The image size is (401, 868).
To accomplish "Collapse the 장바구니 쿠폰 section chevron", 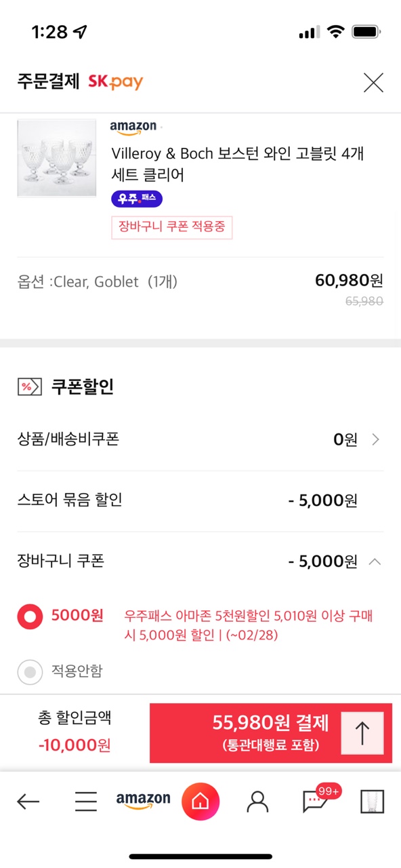I will point(375,561).
